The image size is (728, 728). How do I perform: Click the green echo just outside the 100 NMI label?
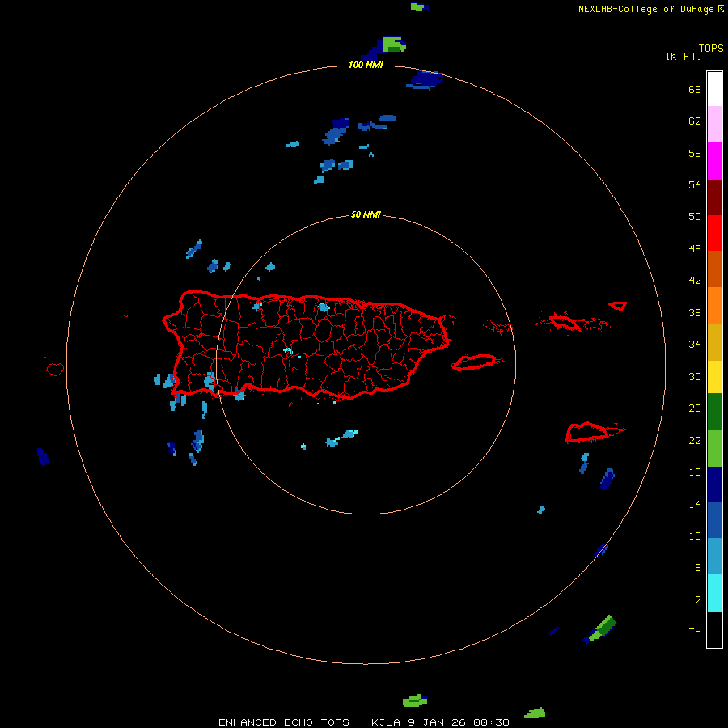pos(394,44)
